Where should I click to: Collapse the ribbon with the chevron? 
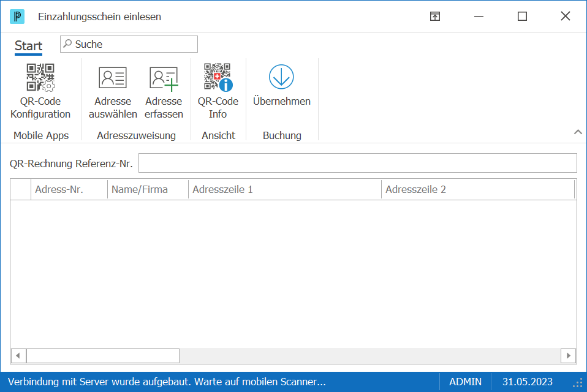click(578, 132)
